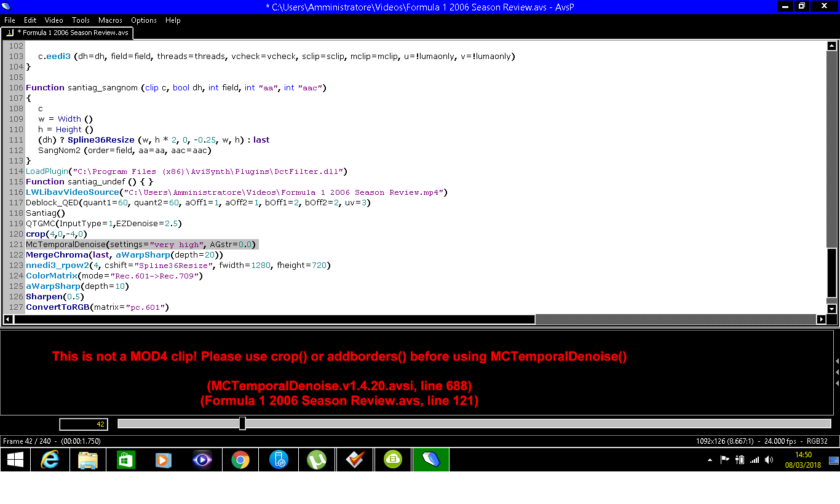The height and width of the screenshot is (504, 840).
Task: Click the "h = Height ()" line
Action: pyautogui.click(x=65, y=130)
